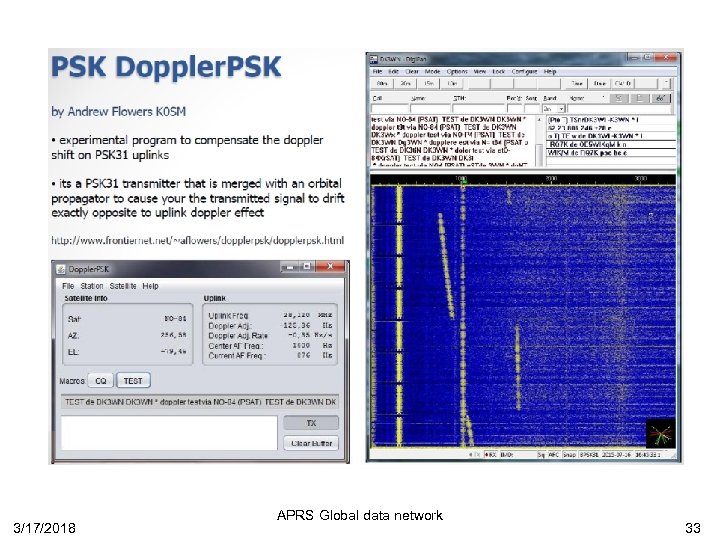The height and width of the screenshot is (540, 720).
Task: Open View menu in DigiPan
Action: coord(480,72)
